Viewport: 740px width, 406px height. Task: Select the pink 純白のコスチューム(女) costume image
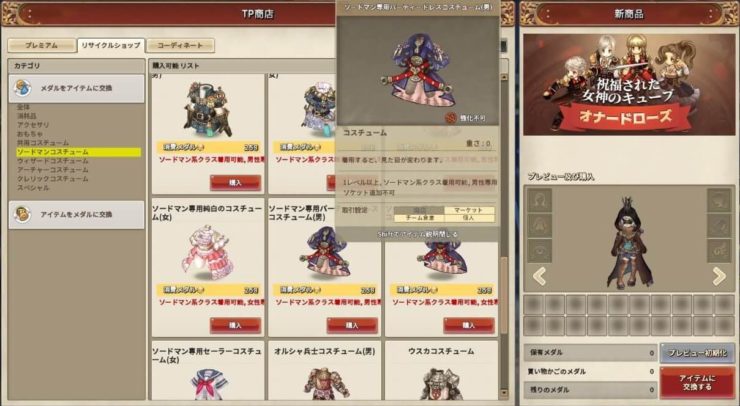tap(208, 253)
